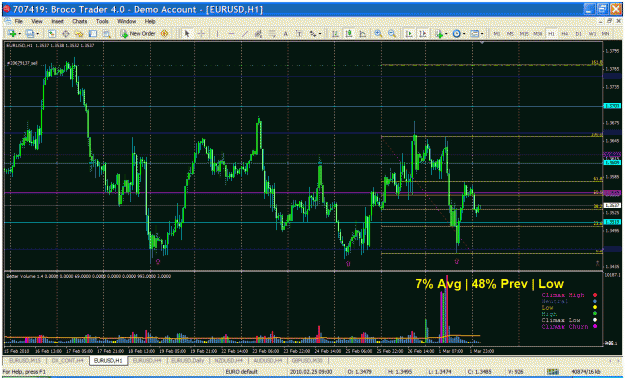Screen dimensions: 625x378
Task: Switch to the EURUSD,M15 chart tab
Action: [x=24, y=360]
